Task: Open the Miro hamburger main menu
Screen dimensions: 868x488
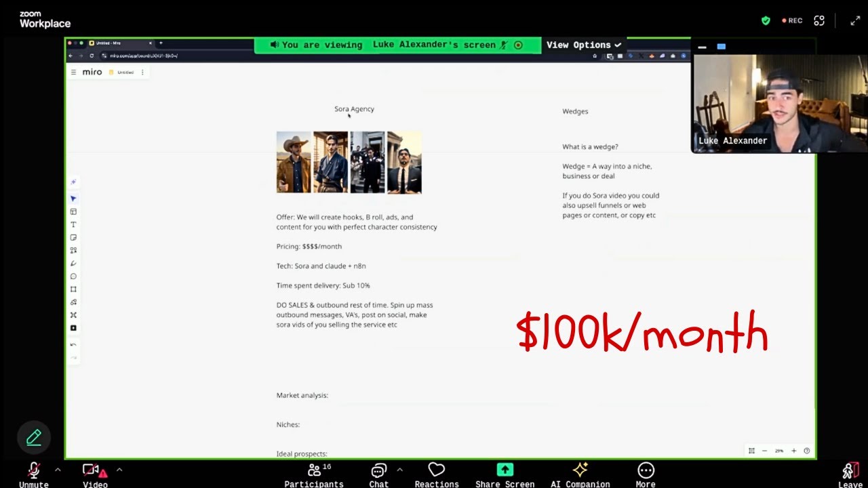Action: tap(73, 72)
